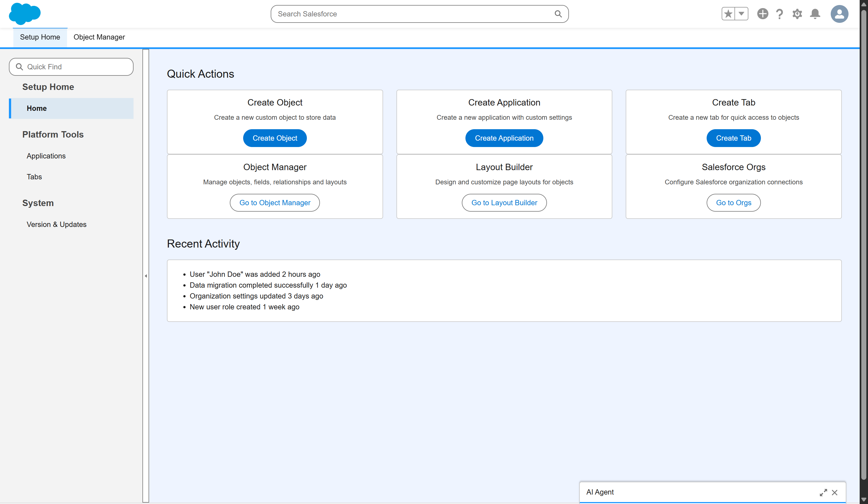Click the blue Create Object button
This screenshot has height=504, width=868.
[275, 138]
